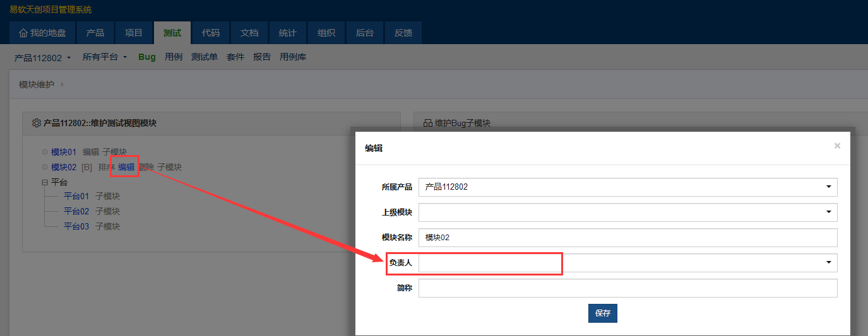Click 子模块 next to 平台03
The image size is (868, 336).
tap(108, 226)
